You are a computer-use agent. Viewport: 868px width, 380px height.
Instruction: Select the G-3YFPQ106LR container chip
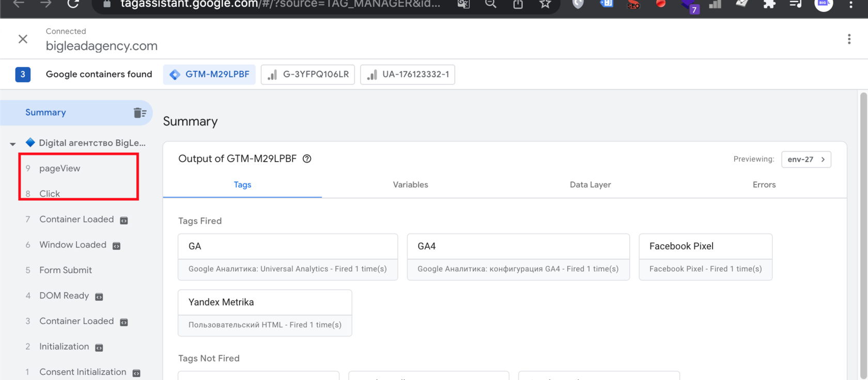pyautogui.click(x=308, y=74)
